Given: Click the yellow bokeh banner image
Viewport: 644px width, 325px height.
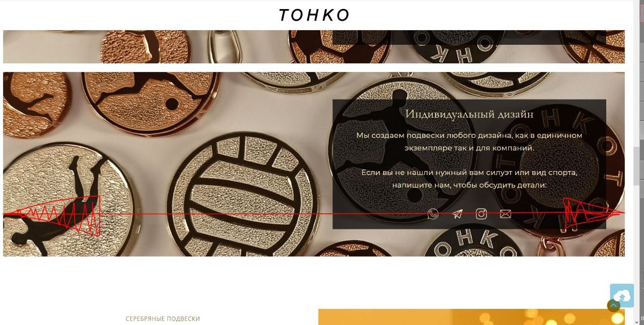Looking at the screenshot, I should coord(471,317).
